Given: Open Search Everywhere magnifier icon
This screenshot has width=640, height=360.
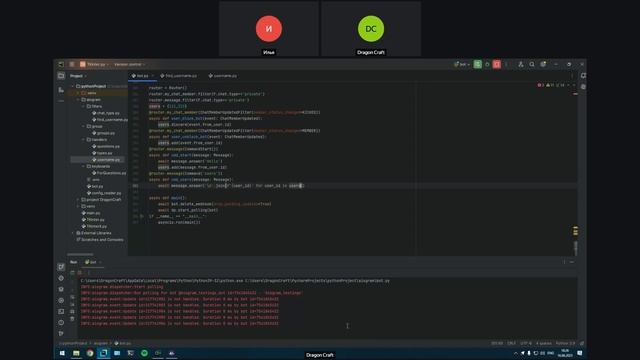Looking at the screenshot, I should pyautogui.click(x=532, y=64).
